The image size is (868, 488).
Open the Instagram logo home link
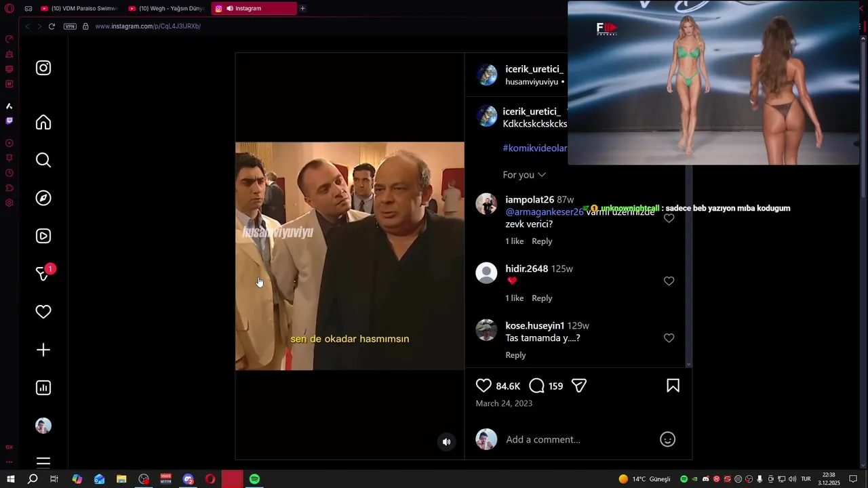pos(43,68)
